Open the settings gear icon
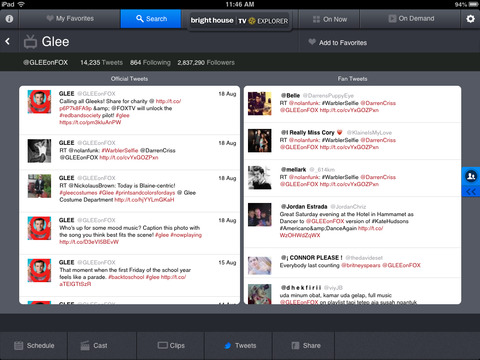 [x=470, y=19]
